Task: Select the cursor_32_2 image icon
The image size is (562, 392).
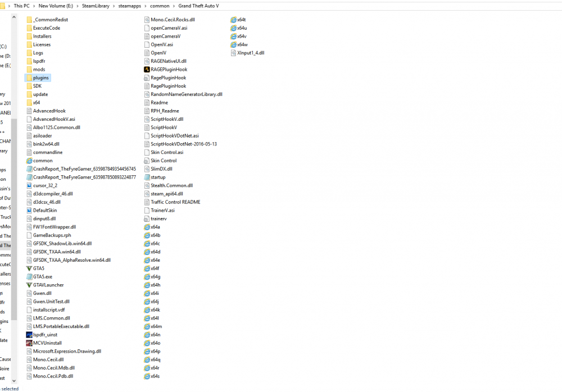Action: pos(29,185)
